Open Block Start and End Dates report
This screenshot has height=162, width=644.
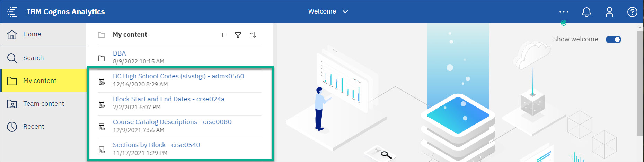(169, 99)
